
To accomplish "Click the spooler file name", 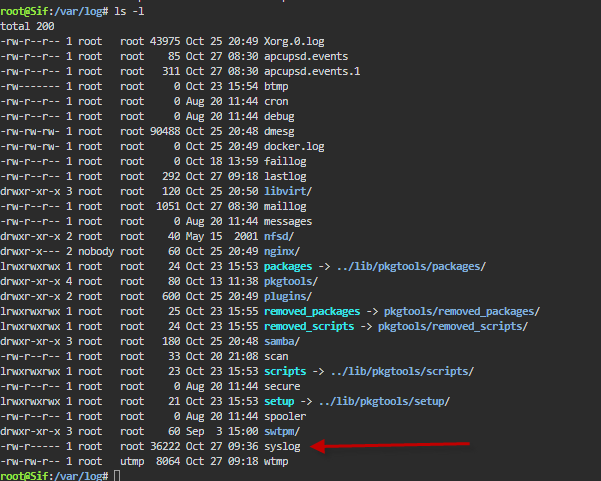I will tap(285, 416).
